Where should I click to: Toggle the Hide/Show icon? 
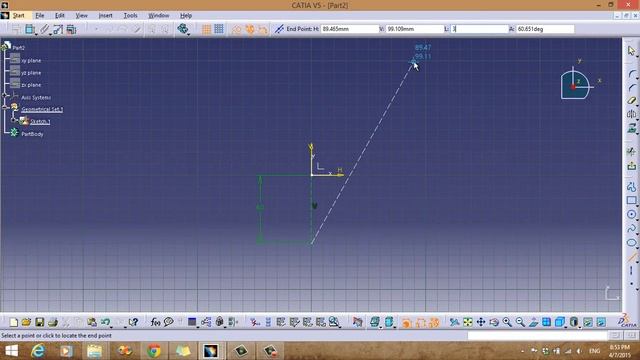pos(588,322)
